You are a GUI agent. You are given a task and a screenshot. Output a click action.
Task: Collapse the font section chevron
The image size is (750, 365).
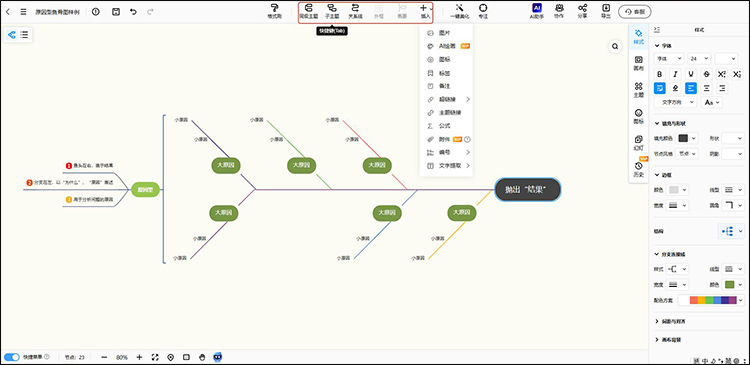pyautogui.click(x=657, y=46)
